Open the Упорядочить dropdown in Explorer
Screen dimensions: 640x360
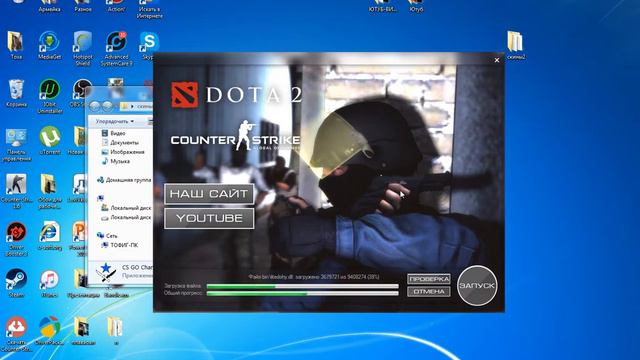[115, 121]
